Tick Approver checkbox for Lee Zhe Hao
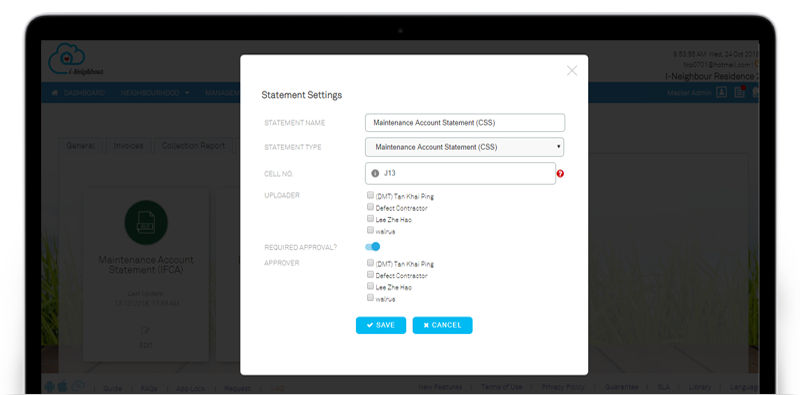The height and width of the screenshot is (395, 800). click(x=370, y=286)
